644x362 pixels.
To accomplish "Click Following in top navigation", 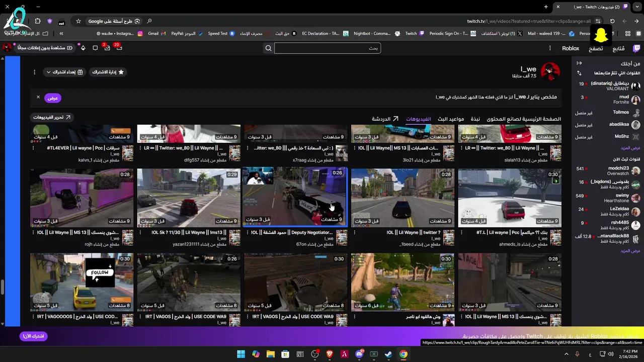I will [x=618, y=48].
